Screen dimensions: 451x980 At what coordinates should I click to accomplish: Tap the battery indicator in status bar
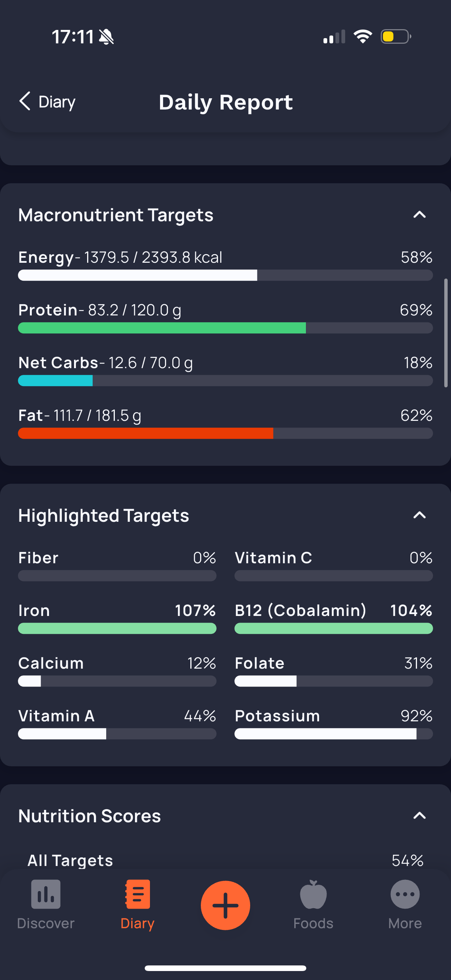pos(396,37)
